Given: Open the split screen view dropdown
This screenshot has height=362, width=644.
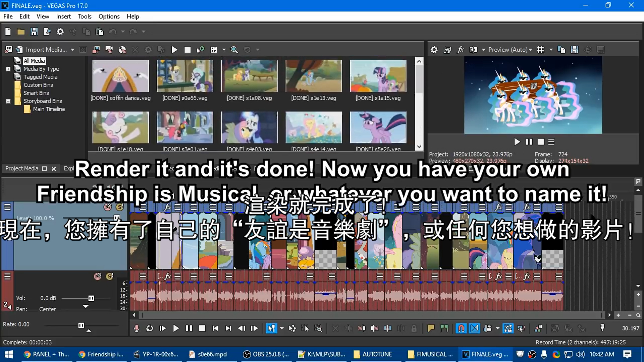Looking at the screenshot, I should point(483,50).
